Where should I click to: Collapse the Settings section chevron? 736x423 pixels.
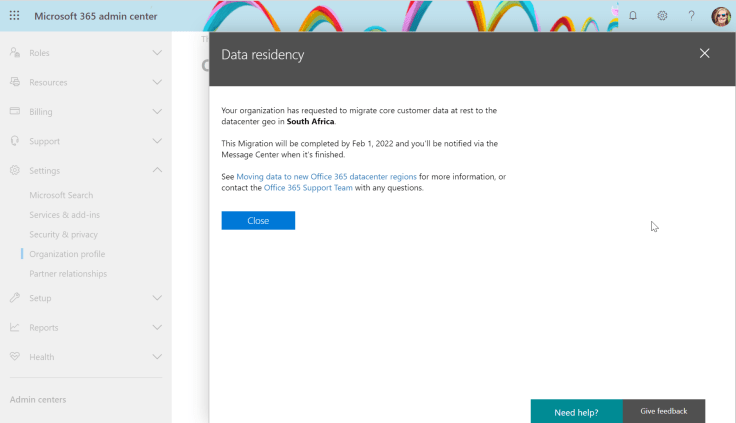(157, 170)
